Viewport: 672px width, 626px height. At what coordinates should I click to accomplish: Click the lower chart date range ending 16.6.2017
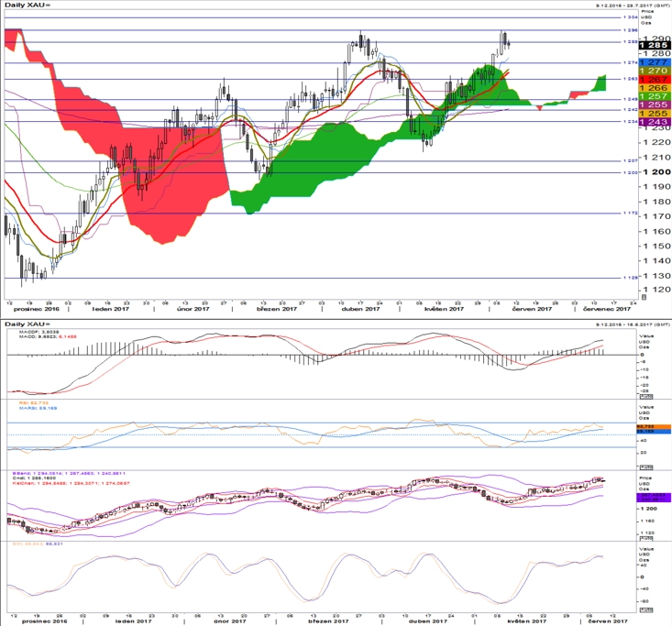[633, 324]
